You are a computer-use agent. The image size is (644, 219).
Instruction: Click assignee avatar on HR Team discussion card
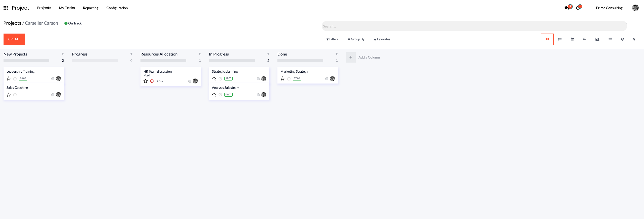[195, 81]
